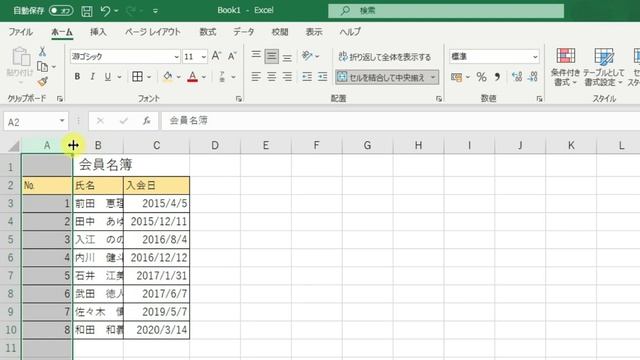This screenshot has width=640, height=360.
Task: Click the text Orientation icon
Action: (307, 56)
